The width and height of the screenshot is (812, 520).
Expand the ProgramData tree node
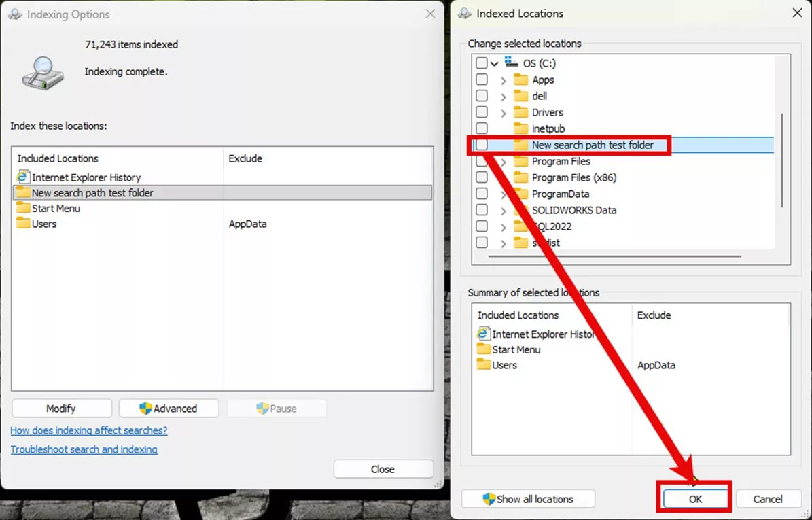pos(502,194)
